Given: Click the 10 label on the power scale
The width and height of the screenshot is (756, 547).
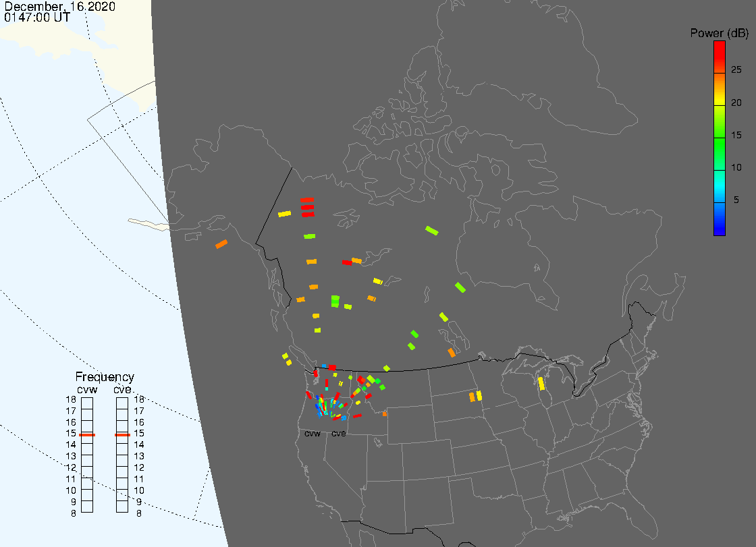Looking at the screenshot, I should click(736, 168).
